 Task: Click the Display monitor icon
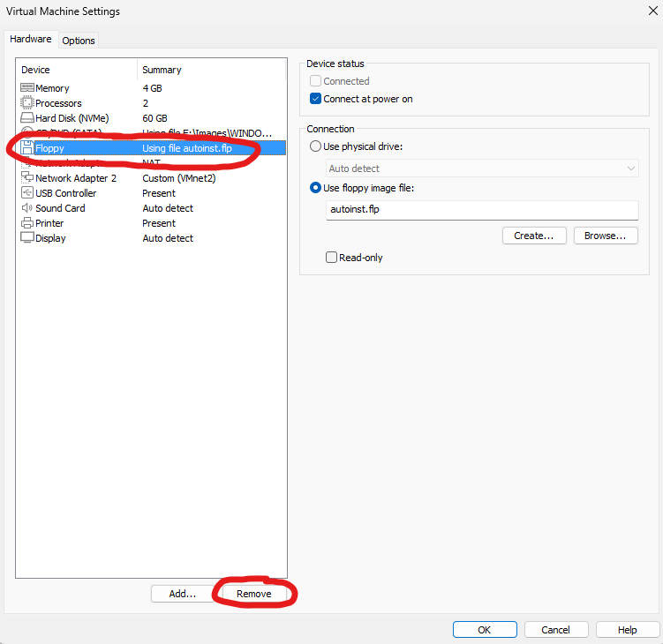click(26, 238)
